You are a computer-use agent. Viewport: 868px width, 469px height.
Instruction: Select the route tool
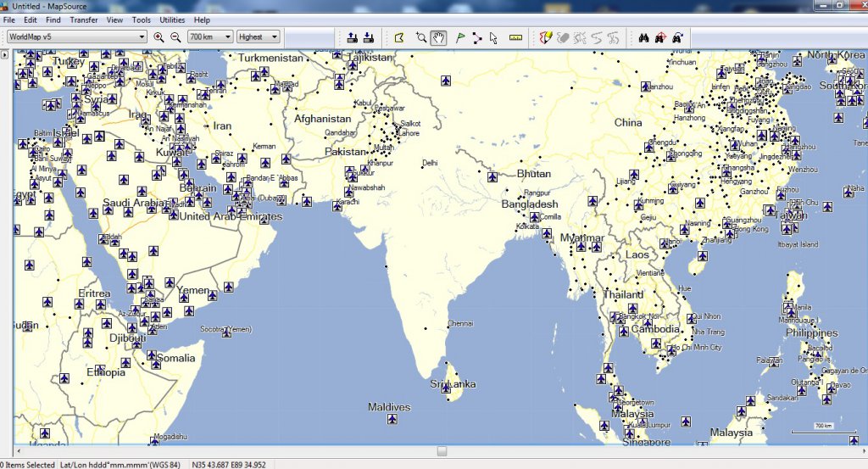click(476, 37)
